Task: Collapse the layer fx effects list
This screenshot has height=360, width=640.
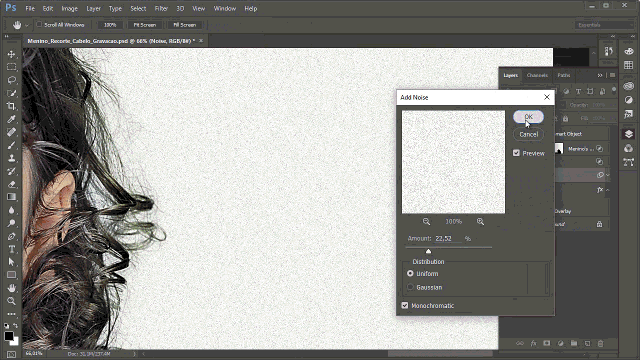Action: pyautogui.click(x=607, y=190)
